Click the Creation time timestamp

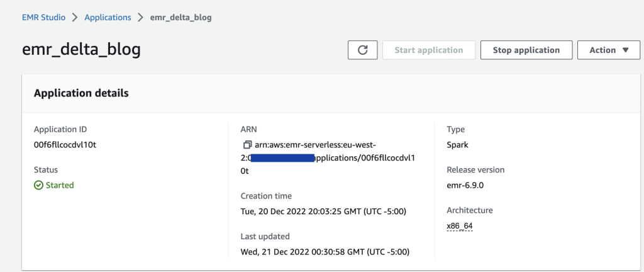point(325,212)
